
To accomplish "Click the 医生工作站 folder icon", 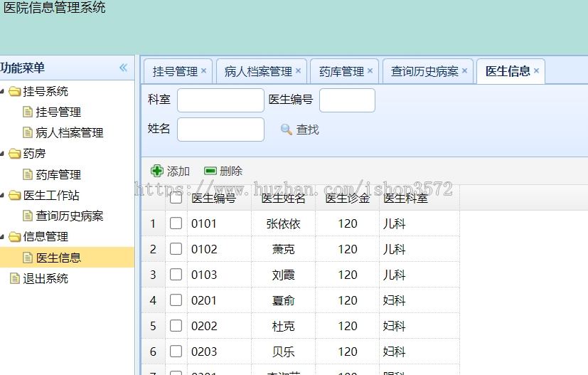I will point(15,195).
